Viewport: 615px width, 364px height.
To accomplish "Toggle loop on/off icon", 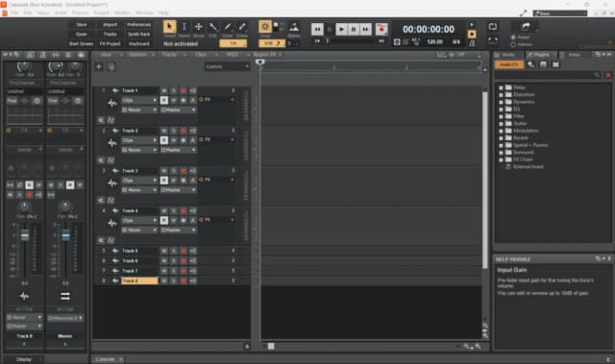I will (493, 27).
